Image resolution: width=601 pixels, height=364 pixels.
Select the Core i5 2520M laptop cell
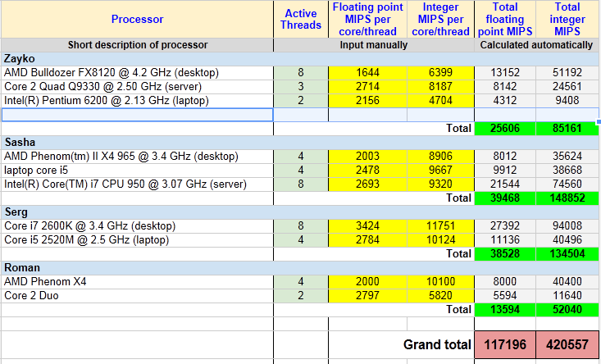pos(137,240)
